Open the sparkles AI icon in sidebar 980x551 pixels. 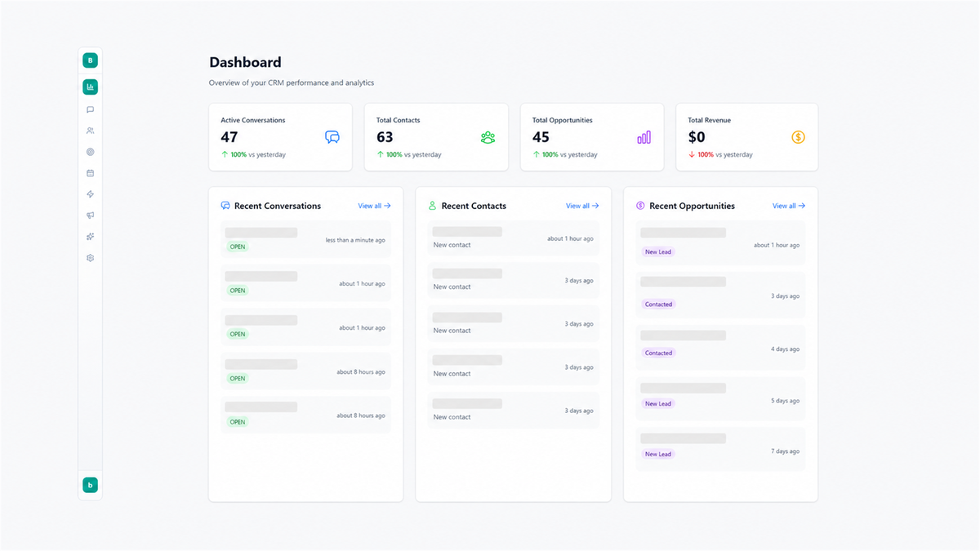point(90,237)
